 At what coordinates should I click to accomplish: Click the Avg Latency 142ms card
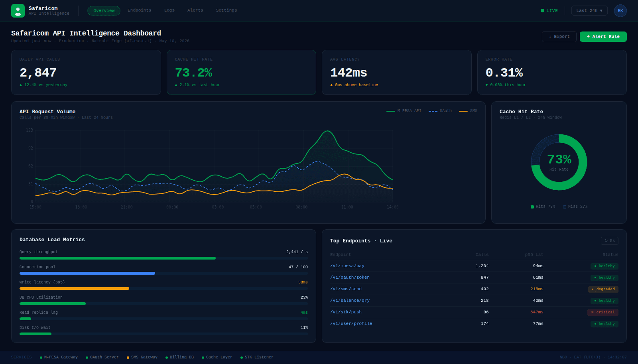(397, 72)
